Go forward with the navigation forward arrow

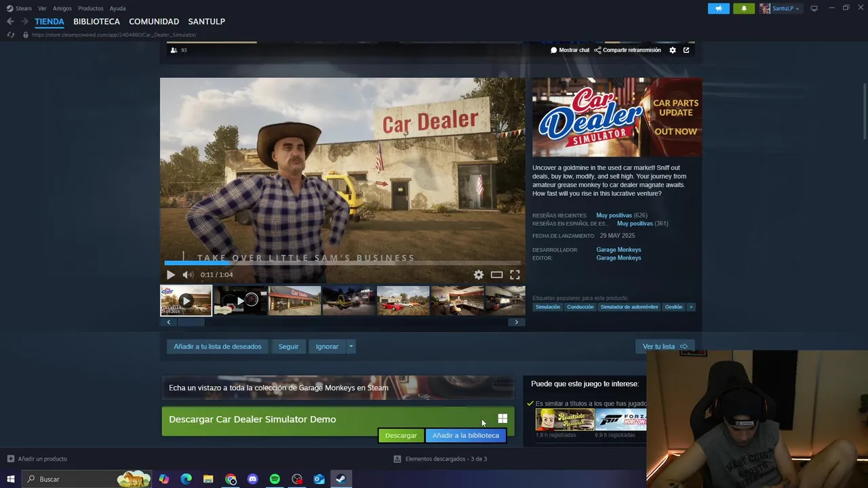24,22
